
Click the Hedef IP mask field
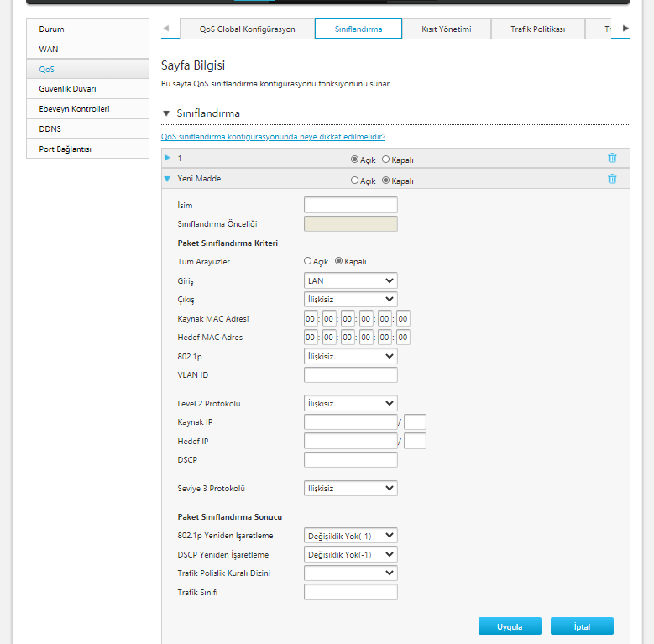click(x=415, y=441)
